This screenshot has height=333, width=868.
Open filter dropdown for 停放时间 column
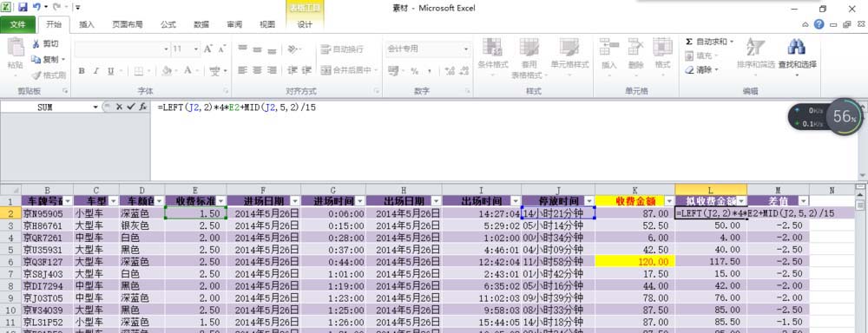pyautogui.click(x=589, y=201)
